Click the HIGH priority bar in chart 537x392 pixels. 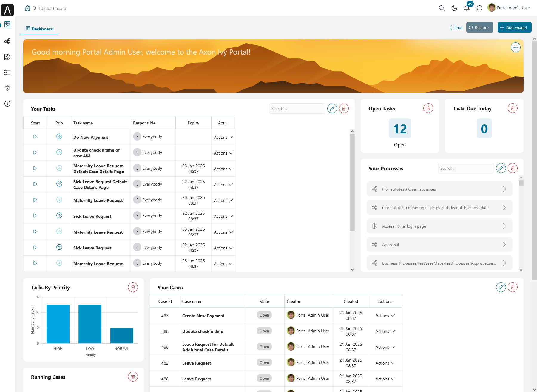(x=58, y=324)
